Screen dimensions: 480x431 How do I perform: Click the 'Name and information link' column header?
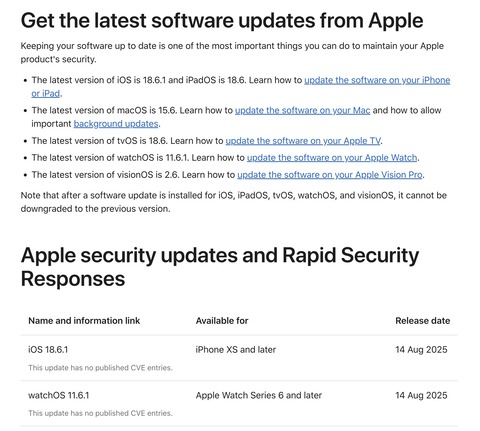click(x=84, y=321)
